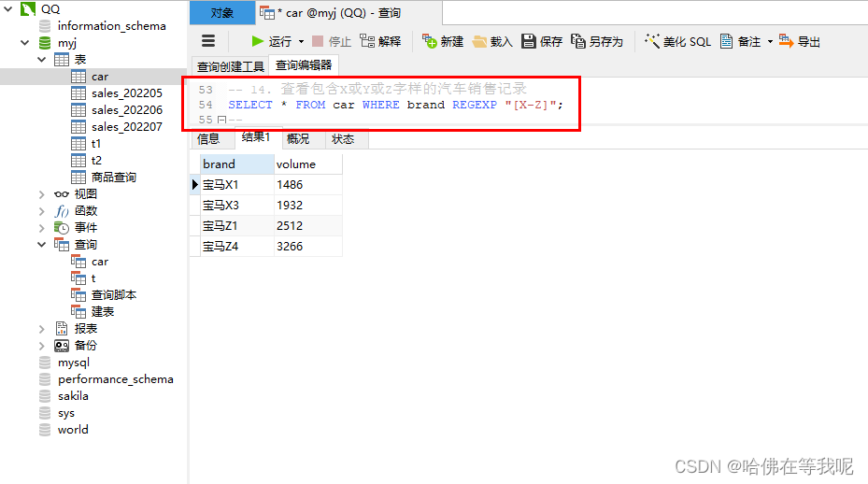The image size is (868, 484).
Task: Expand the 备份 backup node
Action: coord(41,346)
